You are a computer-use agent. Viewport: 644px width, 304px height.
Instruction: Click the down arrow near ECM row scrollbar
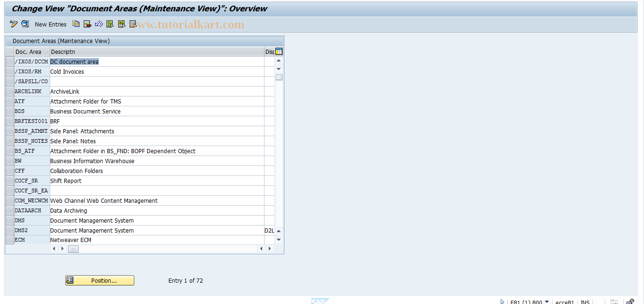pyautogui.click(x=279, y=240)
